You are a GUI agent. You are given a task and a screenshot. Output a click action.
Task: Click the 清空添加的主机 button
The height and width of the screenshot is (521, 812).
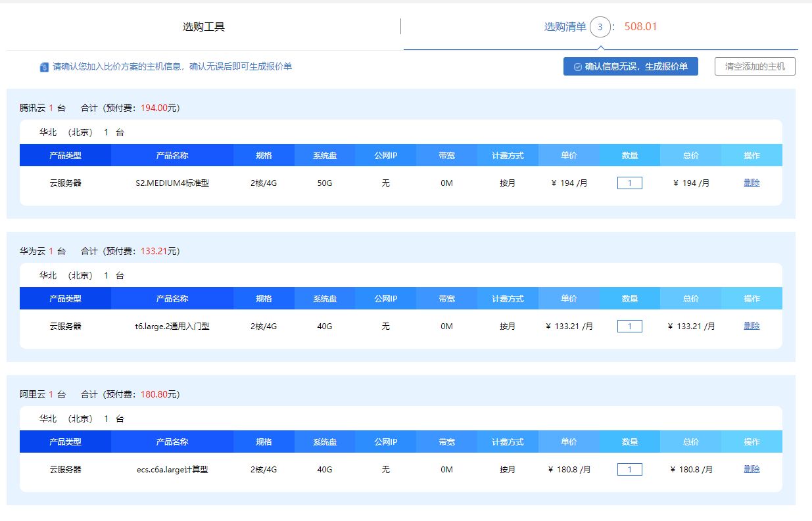pos(755,66)
